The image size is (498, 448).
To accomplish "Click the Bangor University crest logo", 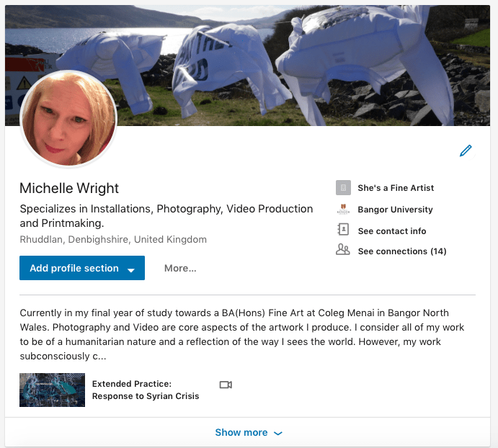I will (343, 210).
